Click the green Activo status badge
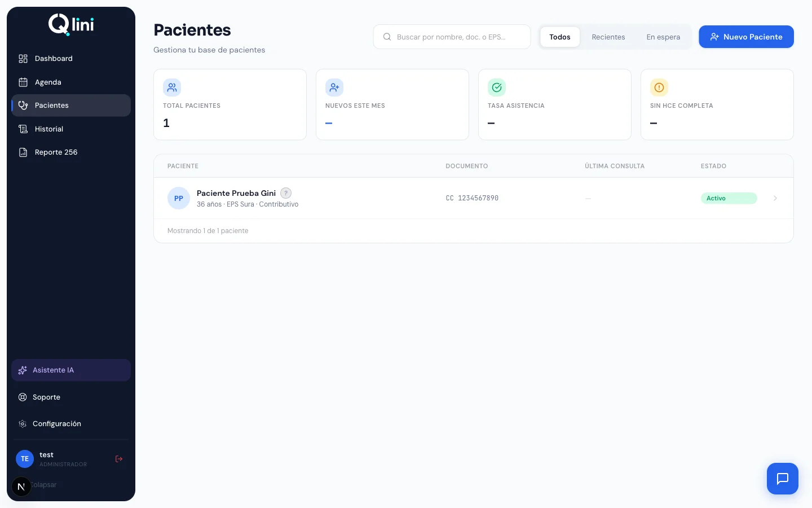812x508 pixels. (x=729, y=198)
